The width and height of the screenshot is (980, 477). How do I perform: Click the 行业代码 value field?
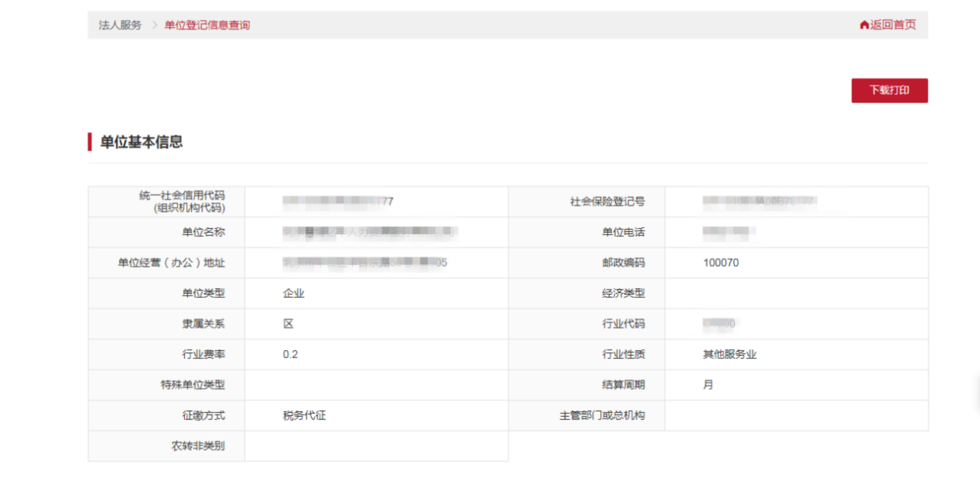[719, 324]
